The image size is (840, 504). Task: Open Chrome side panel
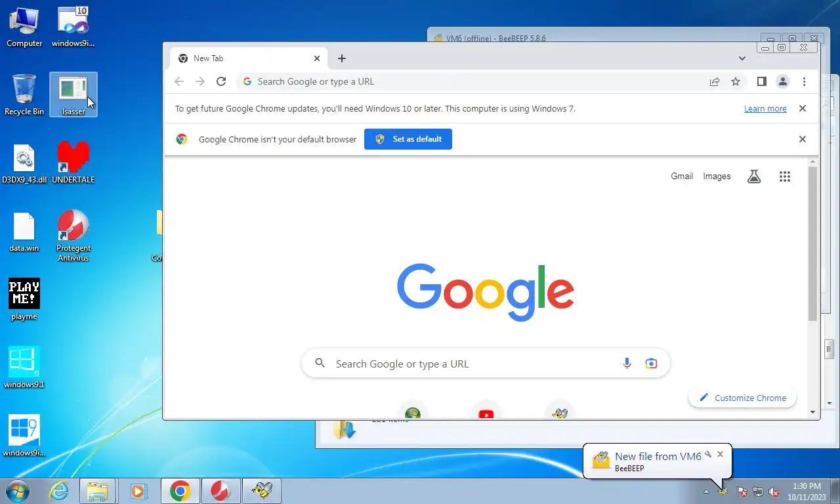pos(761,81)
